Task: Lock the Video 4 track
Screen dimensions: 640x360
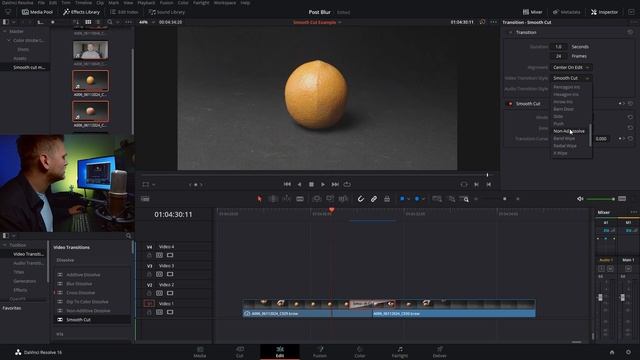Action: [x=149, y=255]
